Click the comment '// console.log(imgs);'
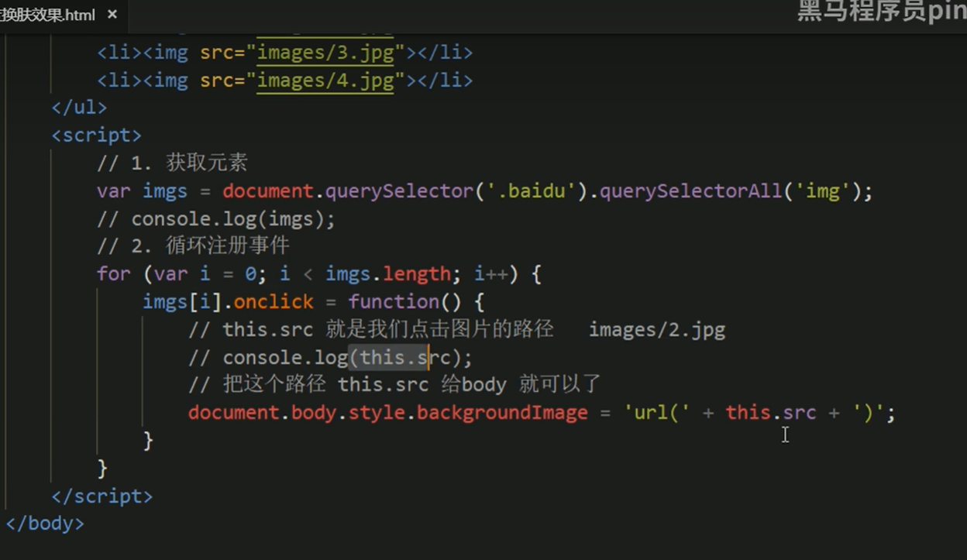Viewport: 967px width, 560px height. [x=216, y=218]
